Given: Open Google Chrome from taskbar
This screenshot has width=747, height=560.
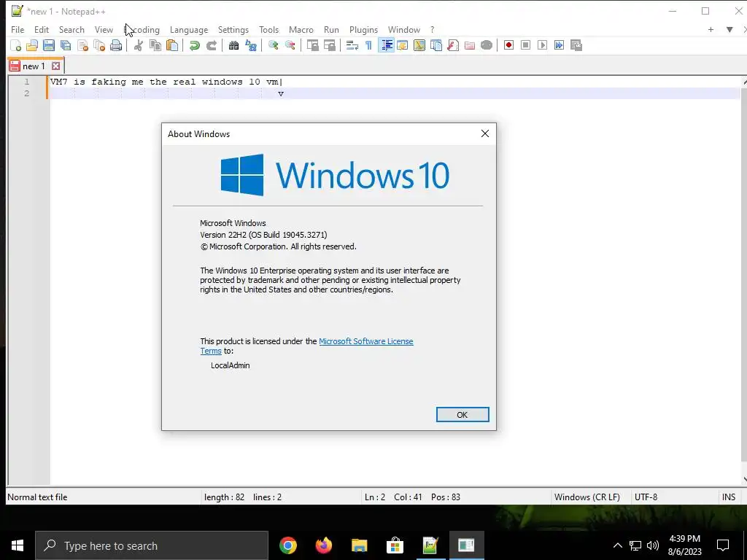Looking at the screenshot, I should [x=287, y=545].
